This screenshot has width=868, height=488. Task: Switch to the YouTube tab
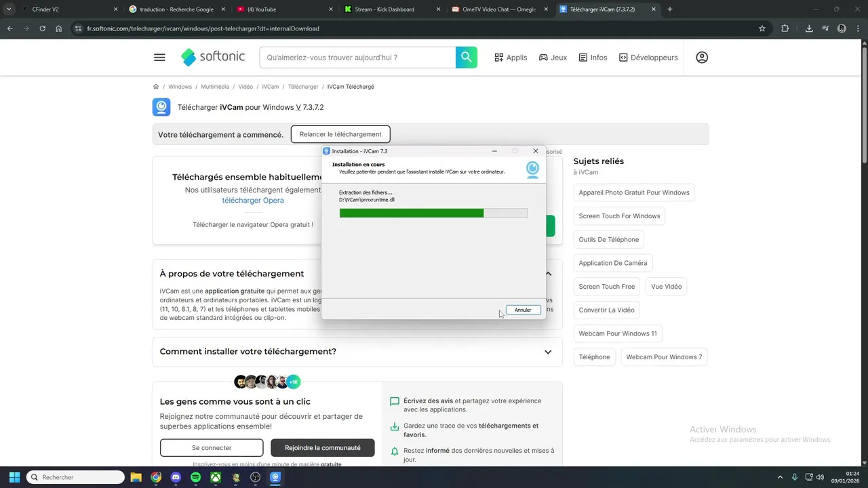tap(285, 9)
